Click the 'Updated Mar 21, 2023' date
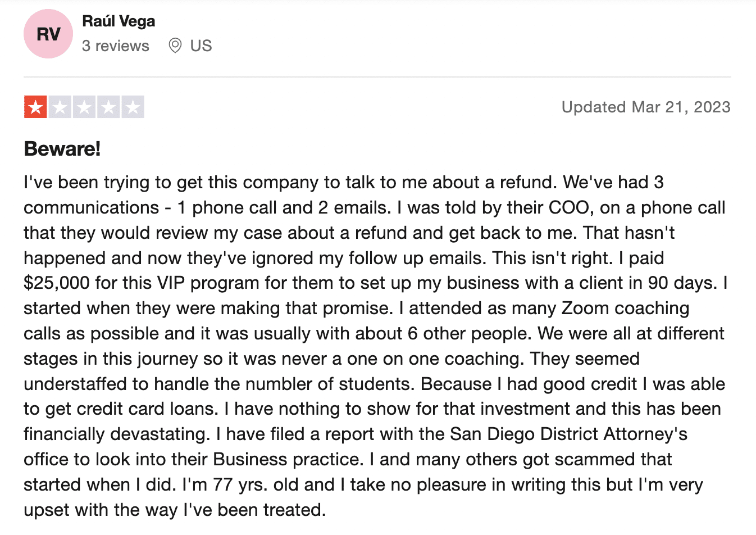756x535 pixels. click(646, 107)
